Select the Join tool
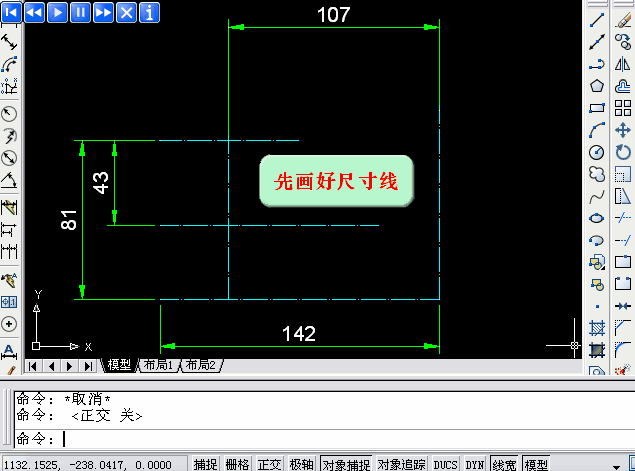This screenshot has height=471, width=635. click(x=623, y=306)
